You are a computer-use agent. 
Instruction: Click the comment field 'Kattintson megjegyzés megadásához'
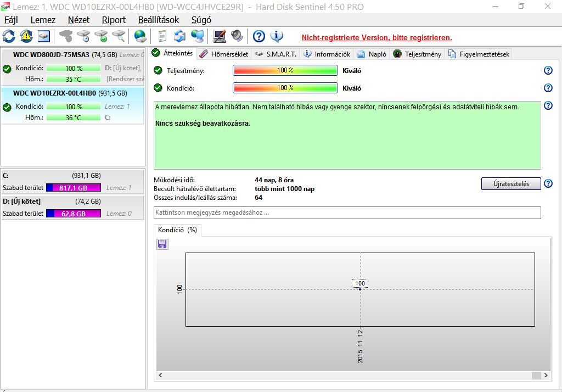pos(347,212)
